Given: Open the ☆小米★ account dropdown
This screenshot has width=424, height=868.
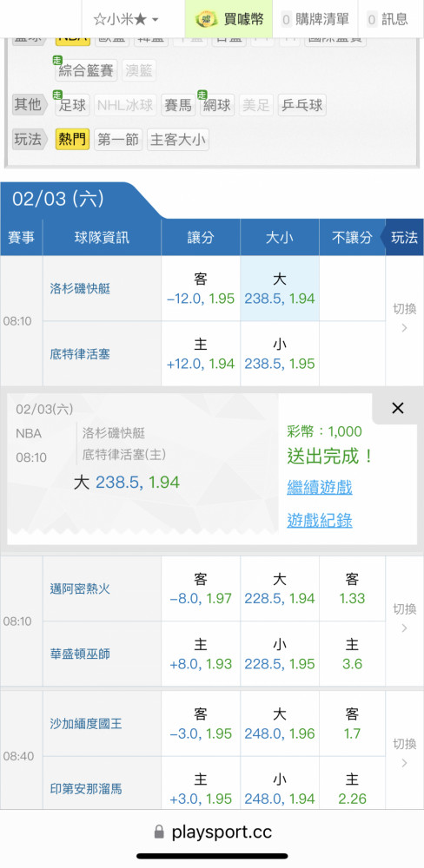Looking at the screenshot, I should pos(126,19).
